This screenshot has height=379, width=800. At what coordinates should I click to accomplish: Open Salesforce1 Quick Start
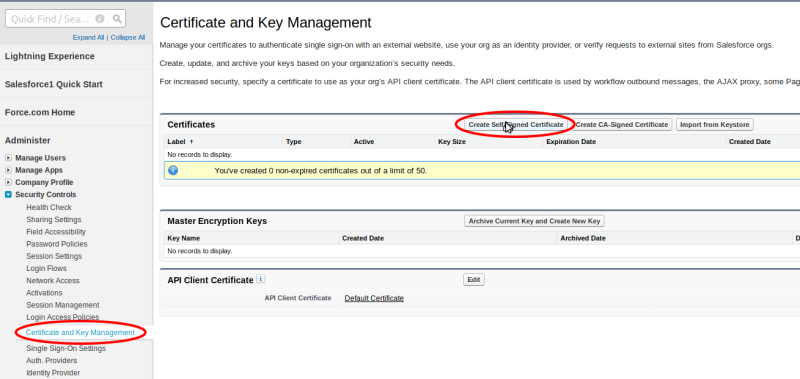coord(54,84)
